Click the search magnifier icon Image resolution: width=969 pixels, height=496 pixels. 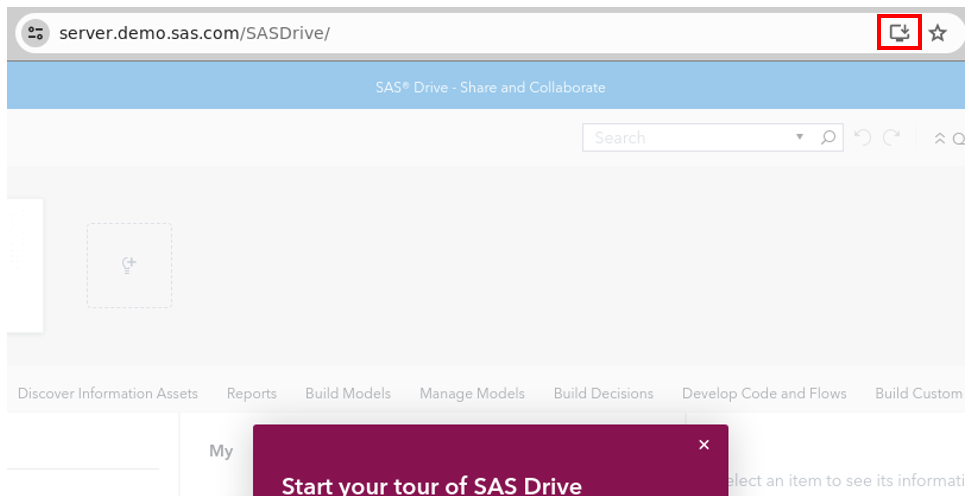828,137
